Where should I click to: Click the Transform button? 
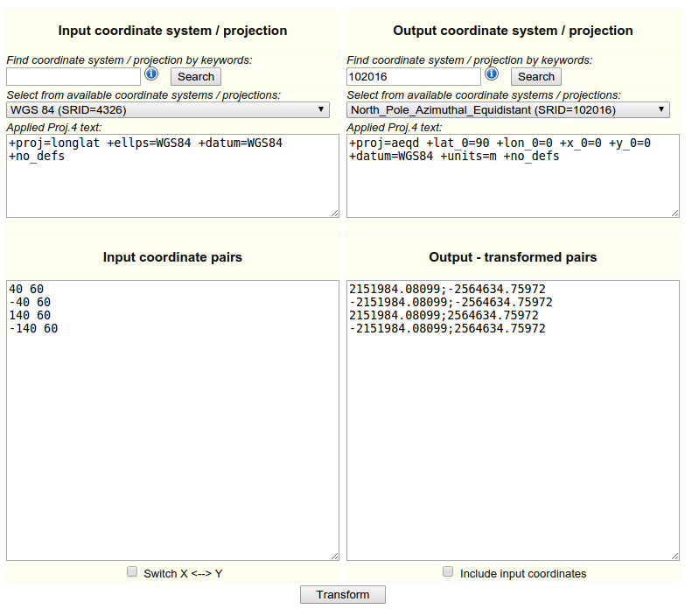pyautogui.click(x=343, y=595)
